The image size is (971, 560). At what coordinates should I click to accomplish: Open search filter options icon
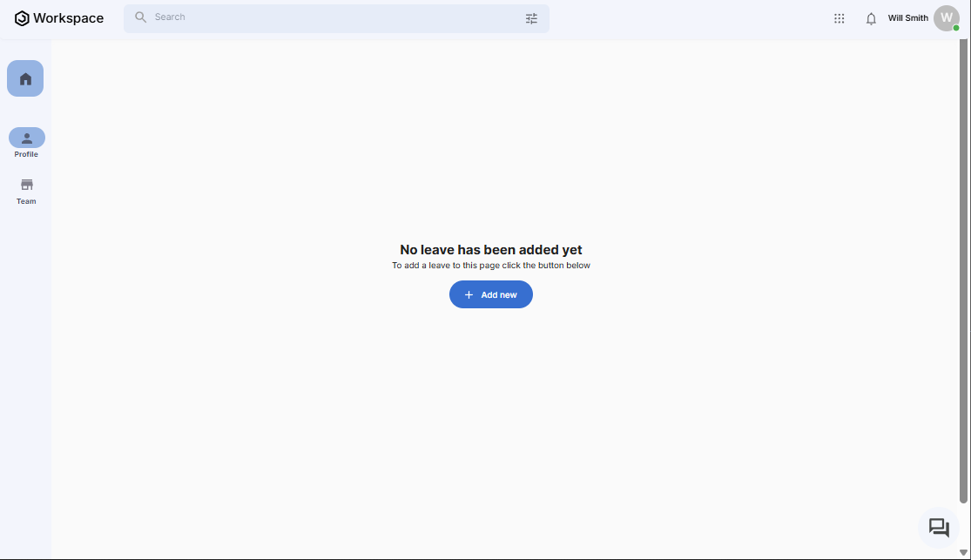531,18
